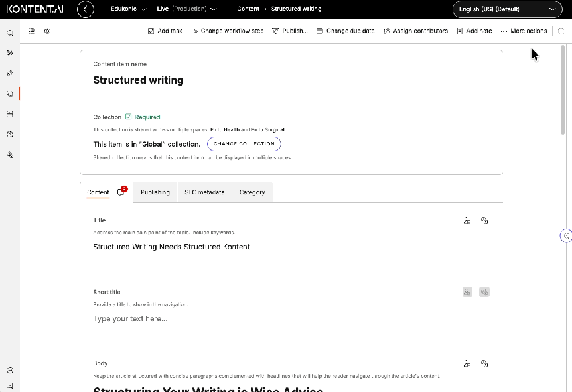Click Change due date

click(x=346, y=31)
